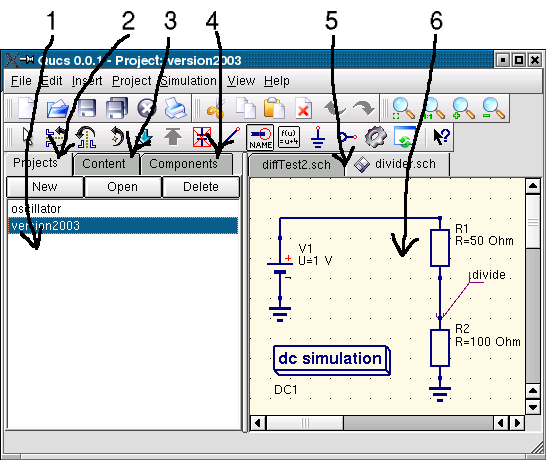This screenshot has height=460, width=546.
Task: Create a new document with the blank page icon
Action: [26, 108]
